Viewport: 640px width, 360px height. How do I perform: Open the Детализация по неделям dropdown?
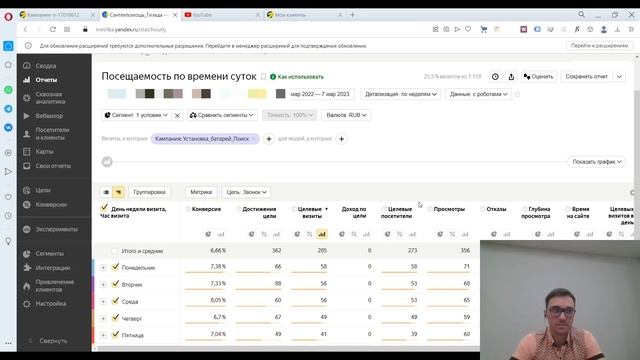[400, 94]
